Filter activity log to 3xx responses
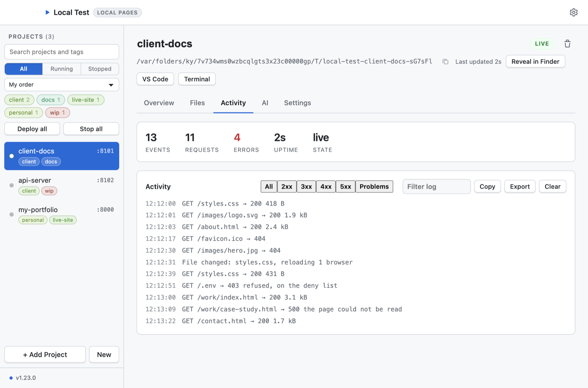Viewport: 588px width, 388px height. (x=306, y=186)
